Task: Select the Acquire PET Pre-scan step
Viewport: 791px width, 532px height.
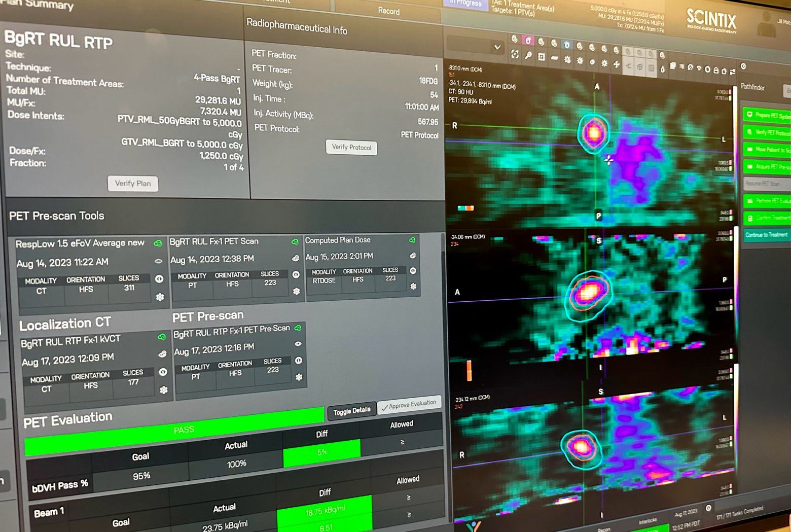Action: (x=767, y=167)
